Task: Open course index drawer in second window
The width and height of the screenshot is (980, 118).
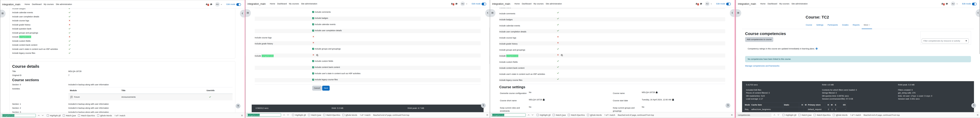Action: click(248, 13)
